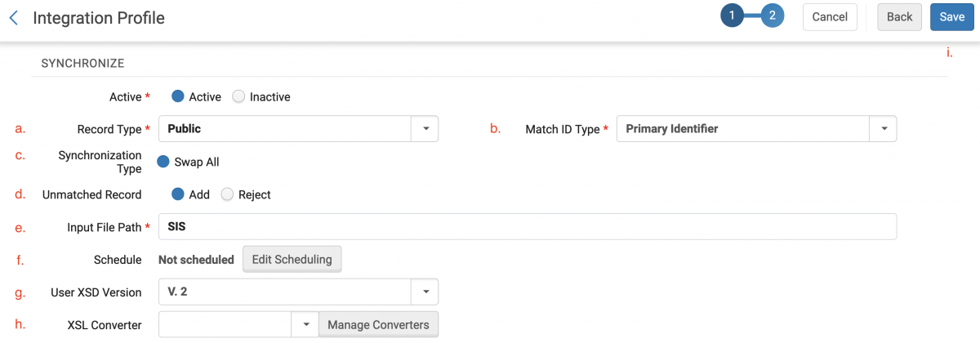The image size is (980, 343).
Task: Open Edit Scheduling
Action: tap(292, 260)
